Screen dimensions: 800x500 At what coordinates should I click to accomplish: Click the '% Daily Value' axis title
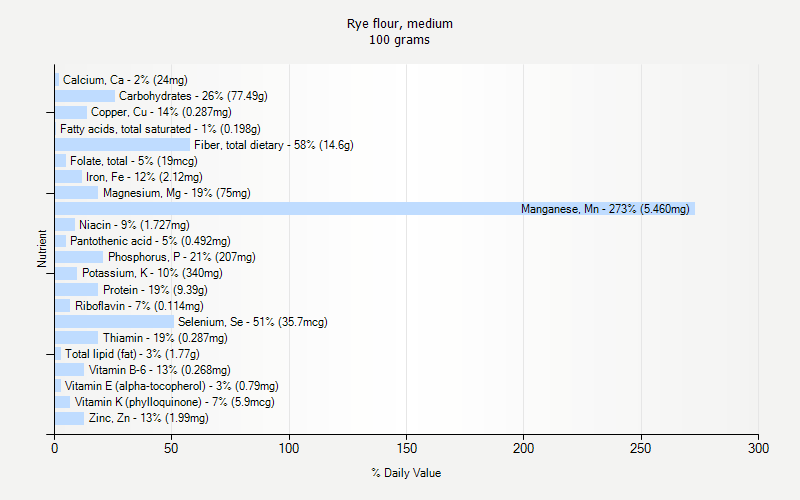click(x=406, y=473)
